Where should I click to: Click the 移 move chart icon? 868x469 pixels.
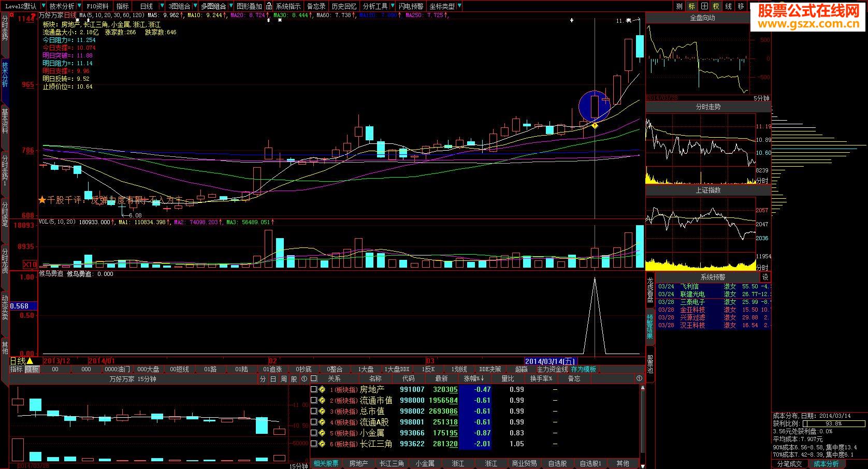pyautogui.click(x=741, y=6)
